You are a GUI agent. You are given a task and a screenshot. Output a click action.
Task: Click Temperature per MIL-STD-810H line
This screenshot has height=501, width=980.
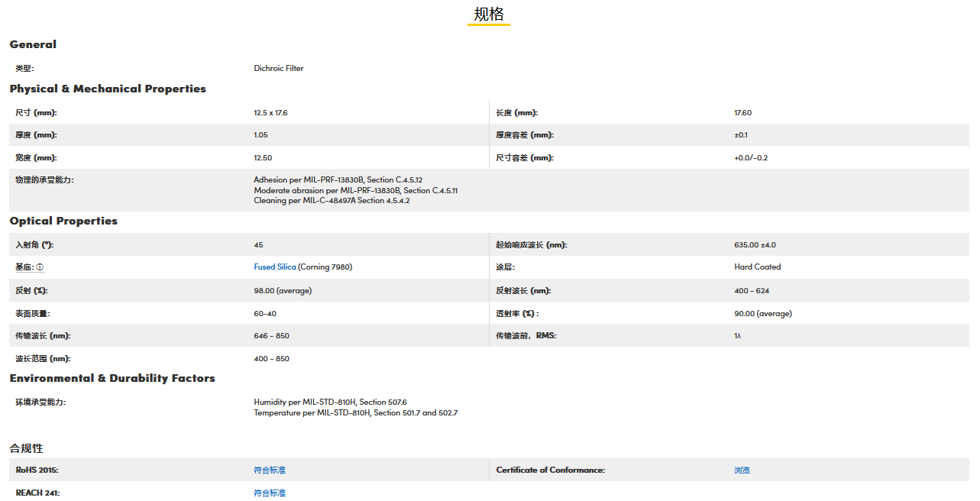356,413
